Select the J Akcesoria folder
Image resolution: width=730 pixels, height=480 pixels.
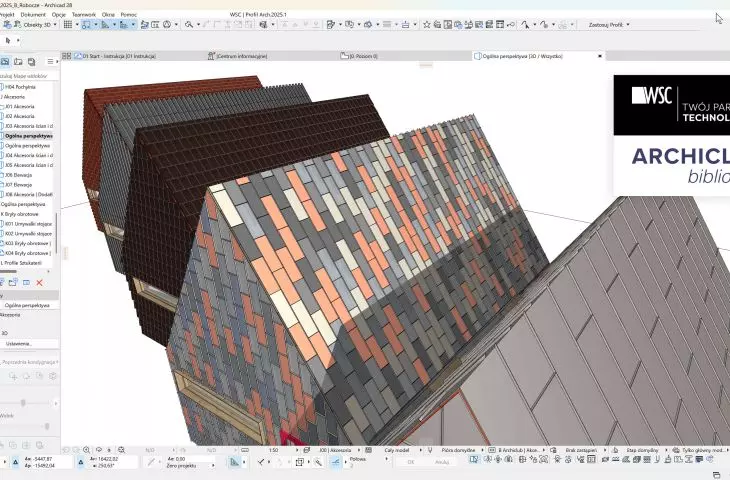[13, 97]
